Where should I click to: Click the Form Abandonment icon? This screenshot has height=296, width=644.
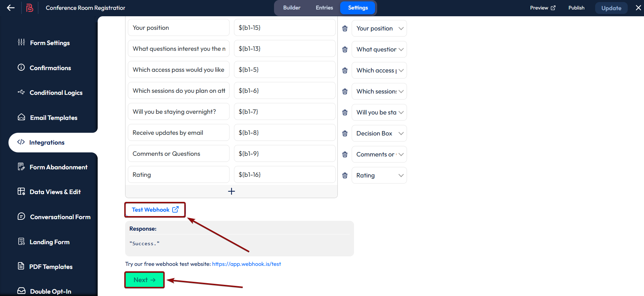[x=21, y=167]
